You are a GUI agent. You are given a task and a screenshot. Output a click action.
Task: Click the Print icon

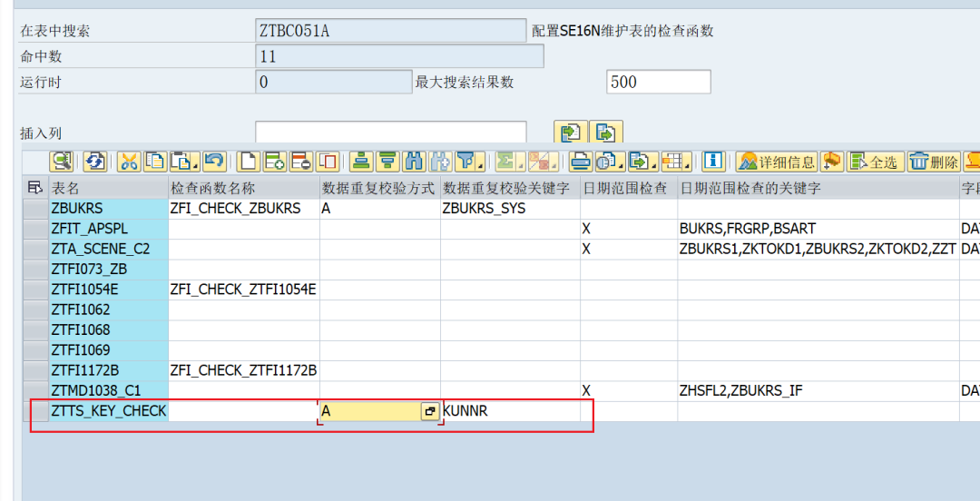[x=581, y=161]
